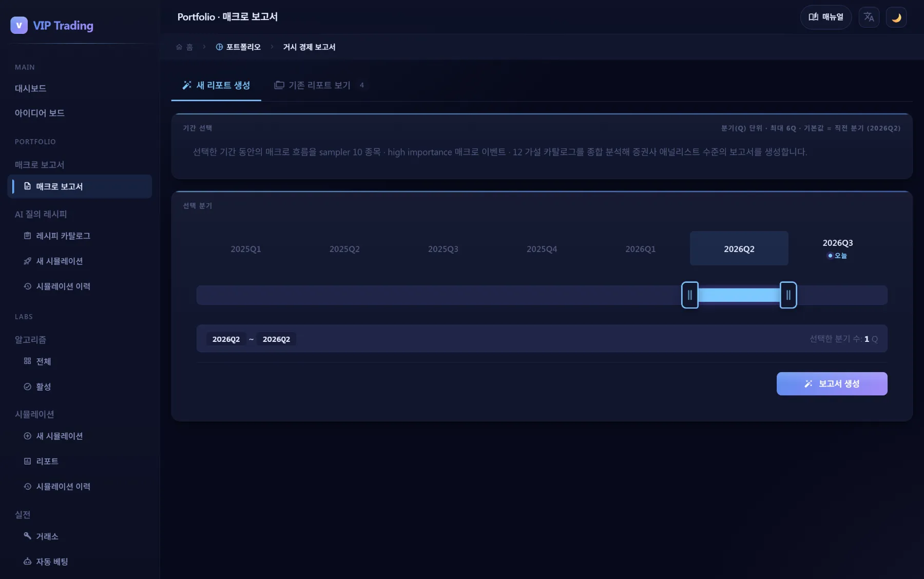Click the 보고서 생성 button
The height and width of the screenshot is (579, 924).
pyautogui.click(x=832, y=383)
